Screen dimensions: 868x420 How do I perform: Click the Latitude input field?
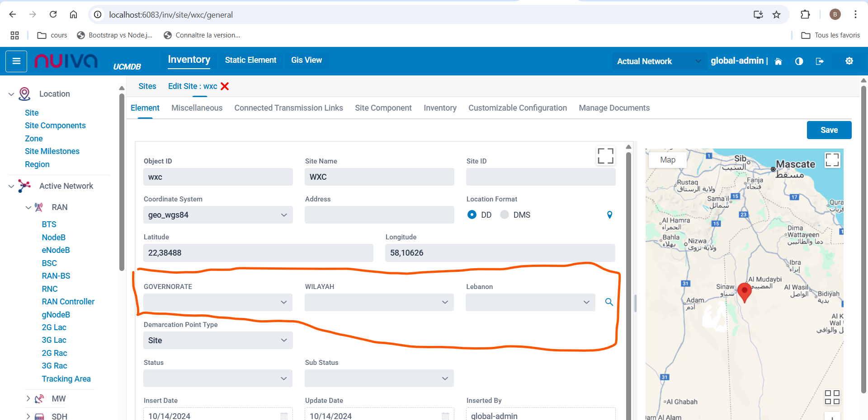(258, 253)
